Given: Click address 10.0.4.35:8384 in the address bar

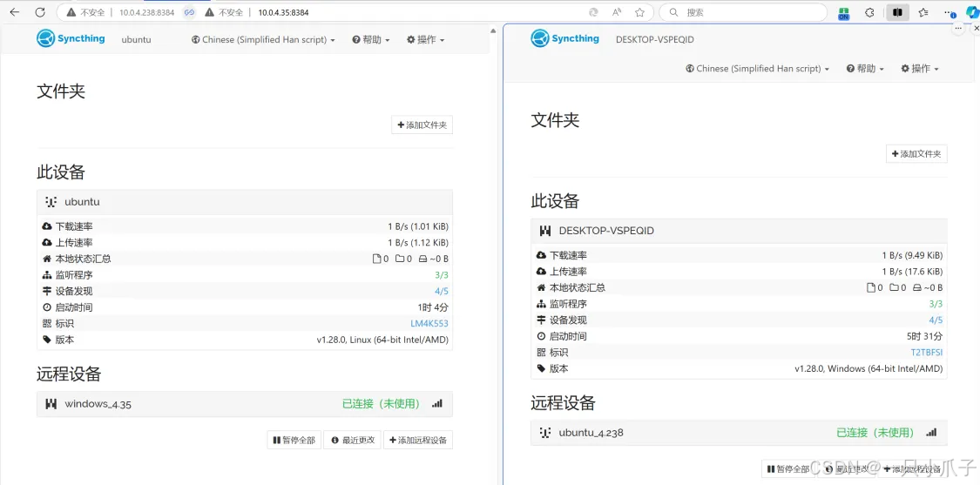Looking at the screenshot, I should pos(283,12).
